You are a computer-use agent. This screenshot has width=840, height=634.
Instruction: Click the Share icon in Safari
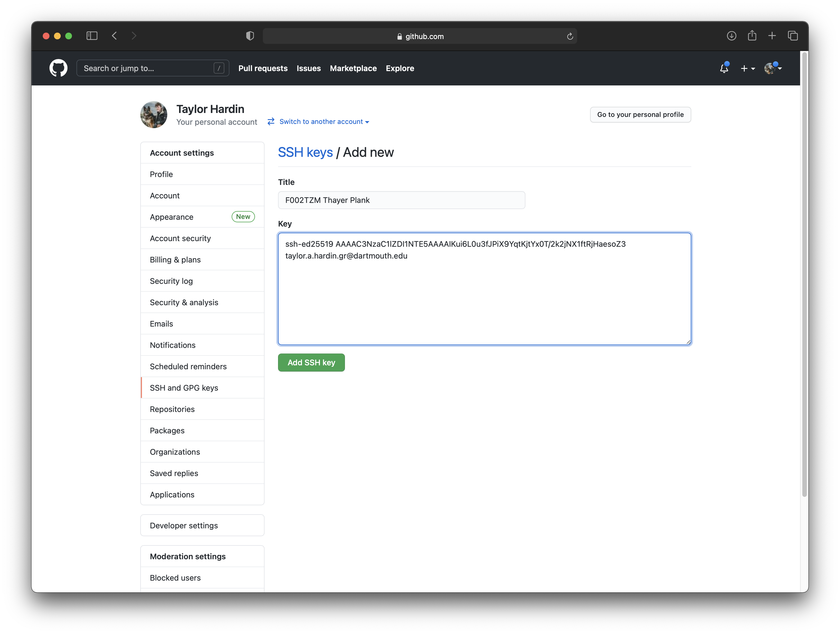pos(752,36)
